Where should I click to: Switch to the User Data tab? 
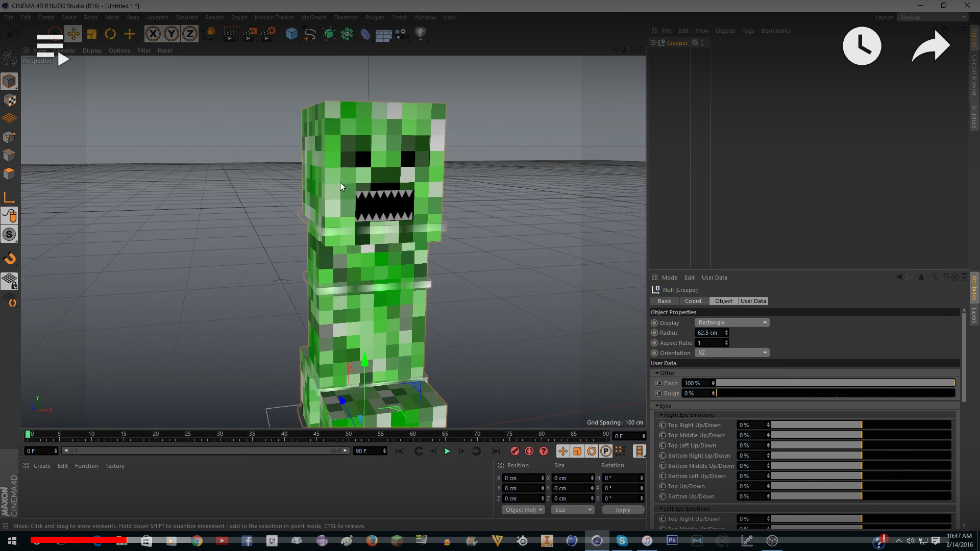[753, 301]
